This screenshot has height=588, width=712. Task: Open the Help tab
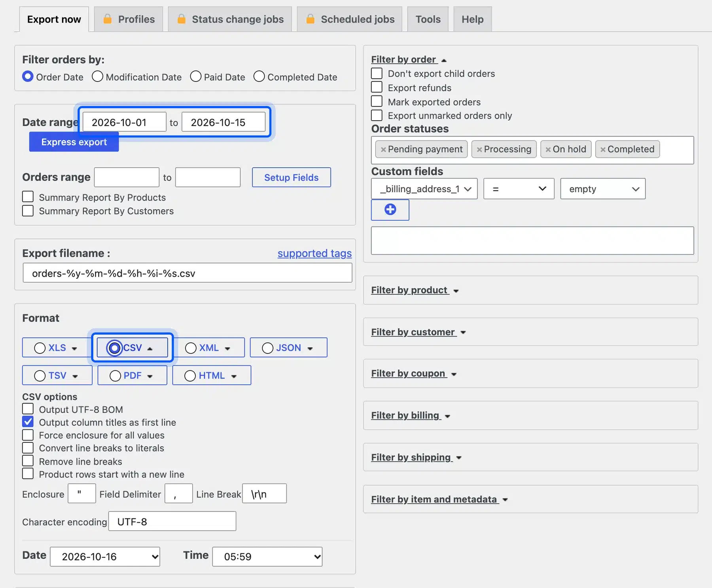pos(473,19)
